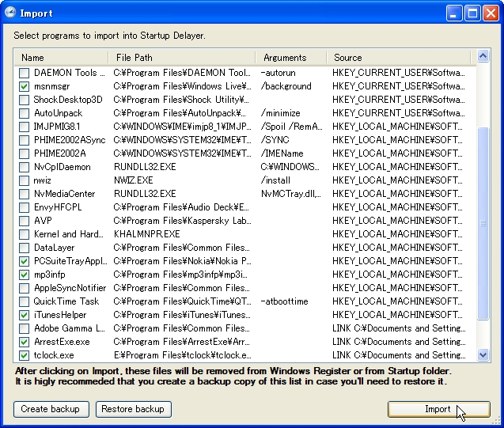Uncheck the PCSuiteTrayAppl checkbox
The image size is (504, 428).
click(x=24, y=261)
